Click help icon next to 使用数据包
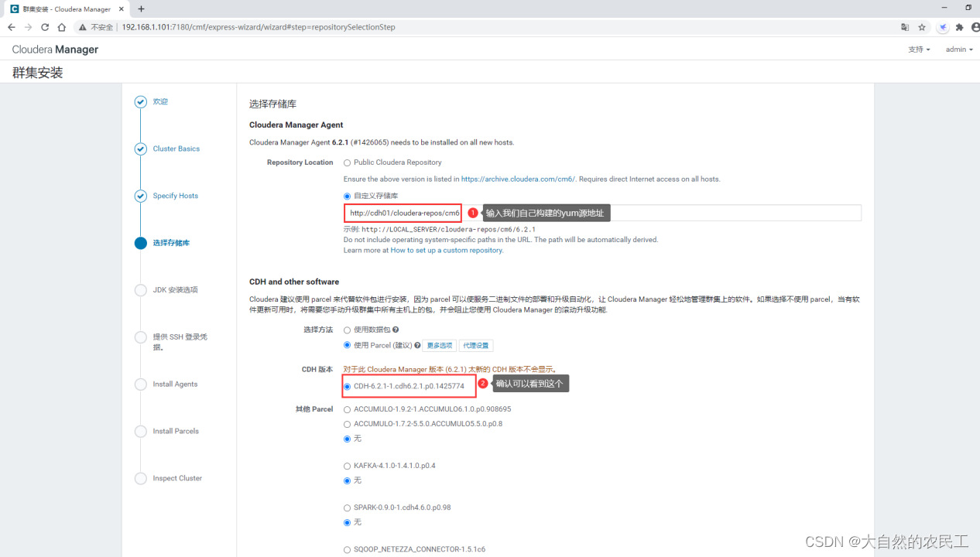 click(396, 330)
